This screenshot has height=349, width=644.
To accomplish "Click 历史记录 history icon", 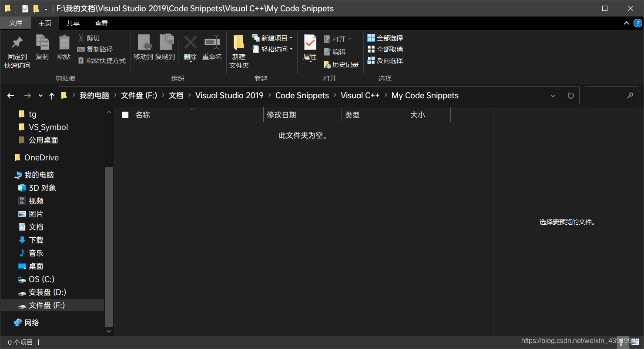I will pos(341,64).
